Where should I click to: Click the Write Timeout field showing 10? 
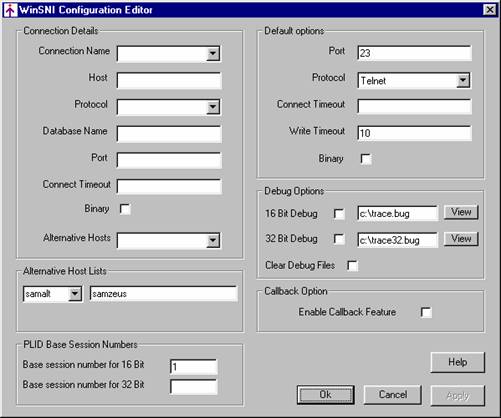[414, 133]
